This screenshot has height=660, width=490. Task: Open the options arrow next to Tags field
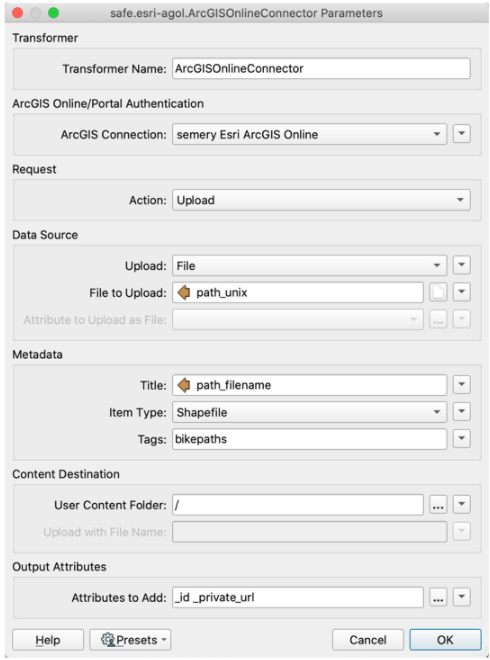(x=461, y=439)
